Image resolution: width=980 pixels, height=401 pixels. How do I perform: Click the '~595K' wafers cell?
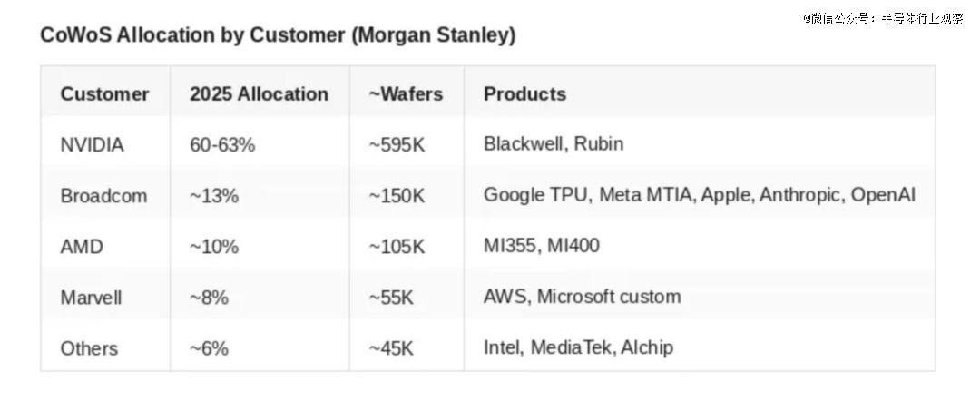(x=397, y=144)
